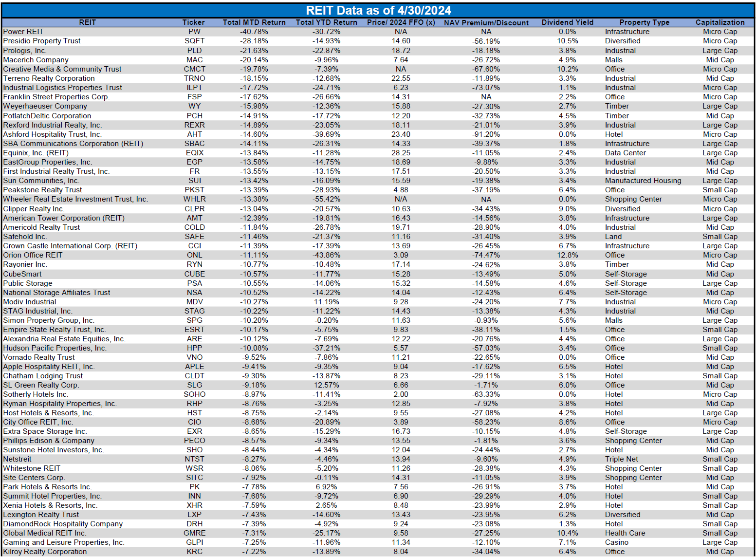The width and height of the screenshot is (756, 557).
Task: Click 'Crown Castle International Corp. (REIT)'
Action: click(71, 246)
